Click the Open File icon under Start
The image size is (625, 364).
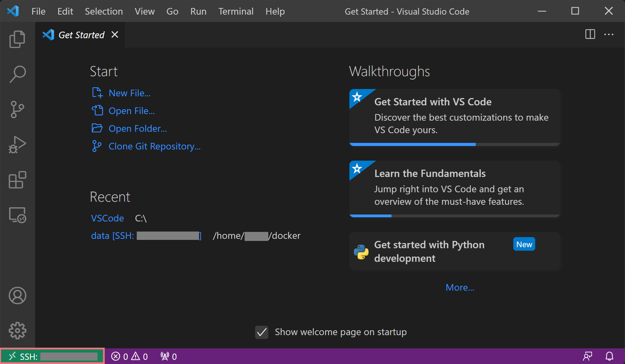click(x=97, y=111)
